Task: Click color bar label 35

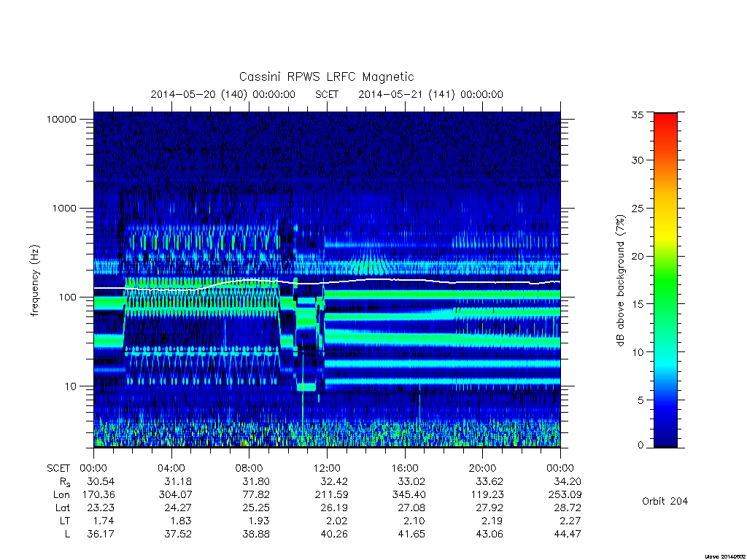Action: click(x=638, y=114)
